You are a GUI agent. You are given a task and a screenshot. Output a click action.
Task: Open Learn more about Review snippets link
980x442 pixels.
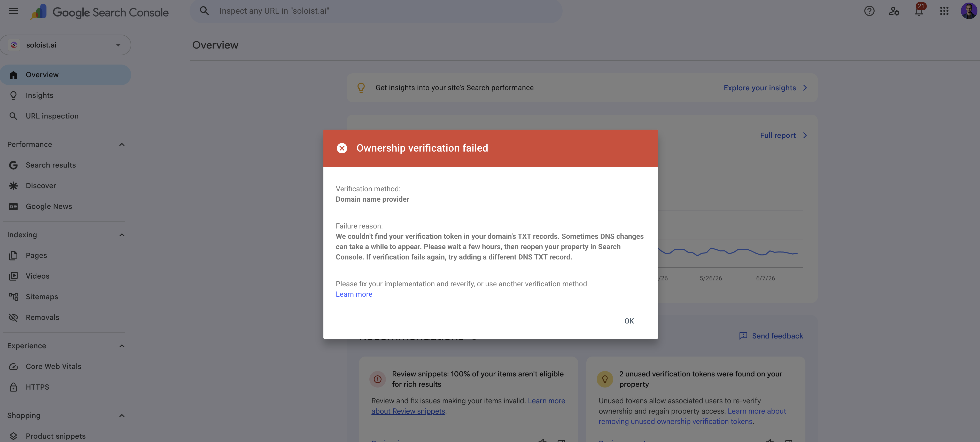(x=468, y=406)
